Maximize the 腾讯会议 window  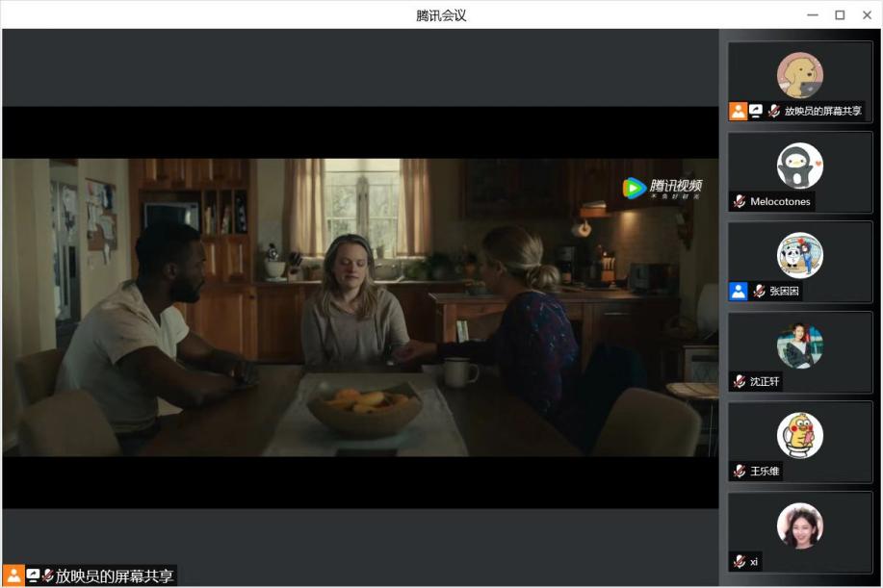[x=840, y=15]
